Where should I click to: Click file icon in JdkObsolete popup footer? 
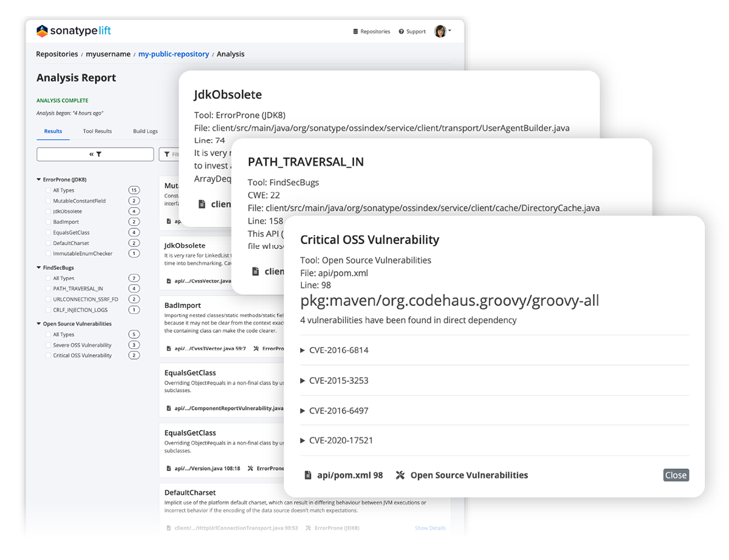[202, 204]
